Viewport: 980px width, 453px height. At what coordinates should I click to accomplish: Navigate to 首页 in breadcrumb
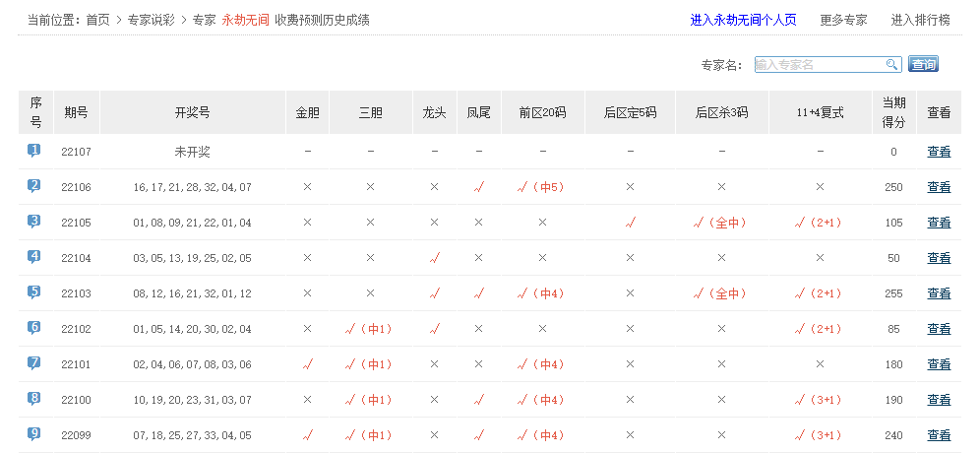click(97, 20)
